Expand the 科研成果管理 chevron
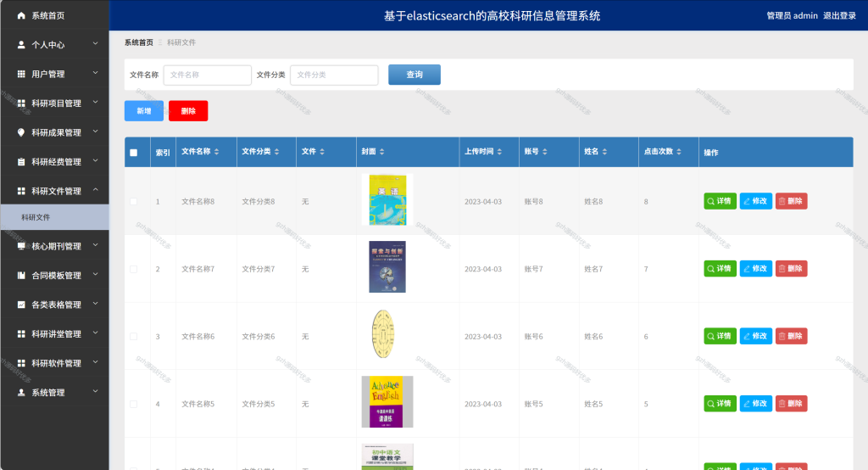The image size is (868, 470). pos(95,131)
